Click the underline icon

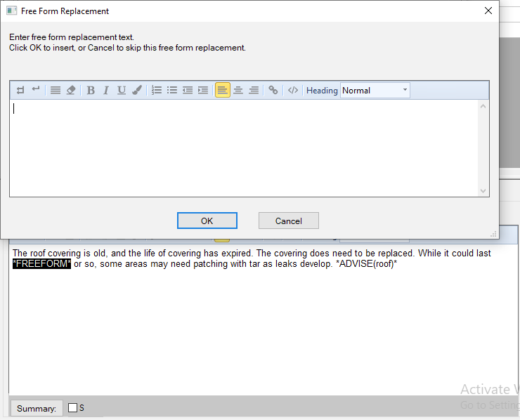(122, 90)
